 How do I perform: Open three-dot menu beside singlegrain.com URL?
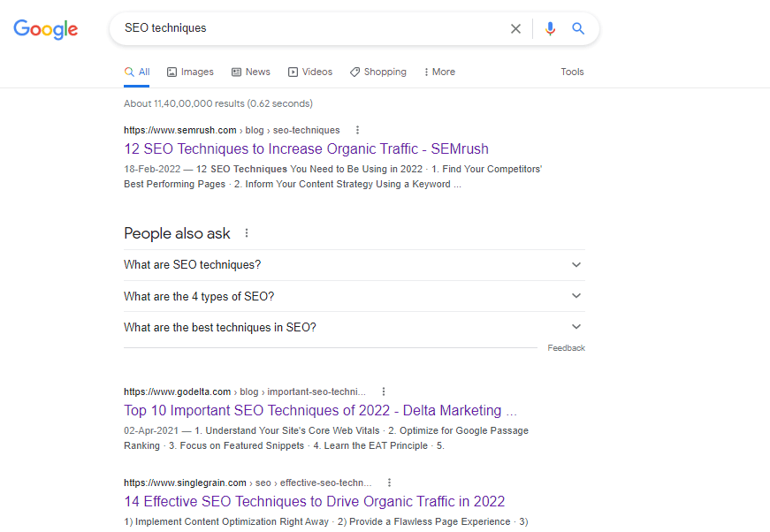pyautogui.click(x=389, y=483)
